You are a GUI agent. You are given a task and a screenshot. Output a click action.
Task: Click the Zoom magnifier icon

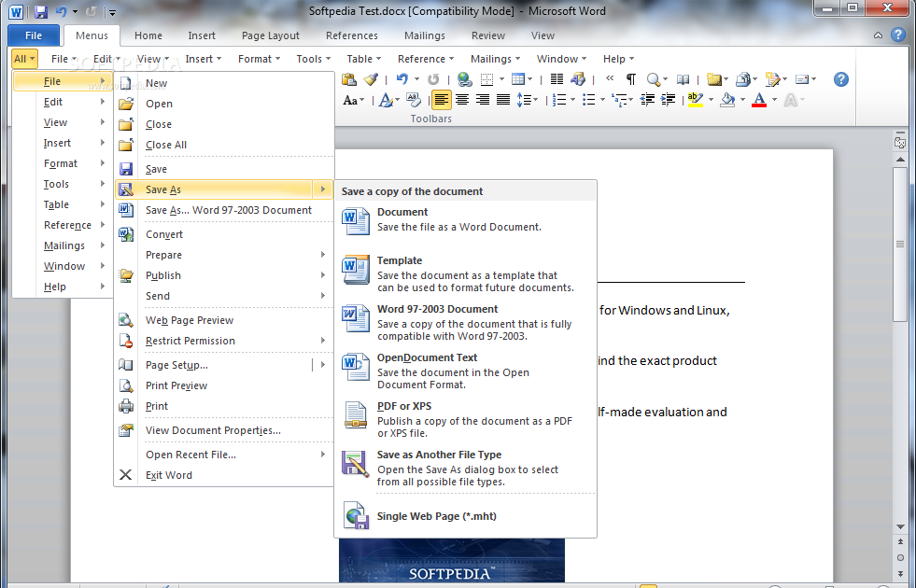pyautogui.click(x=653, y=79)
